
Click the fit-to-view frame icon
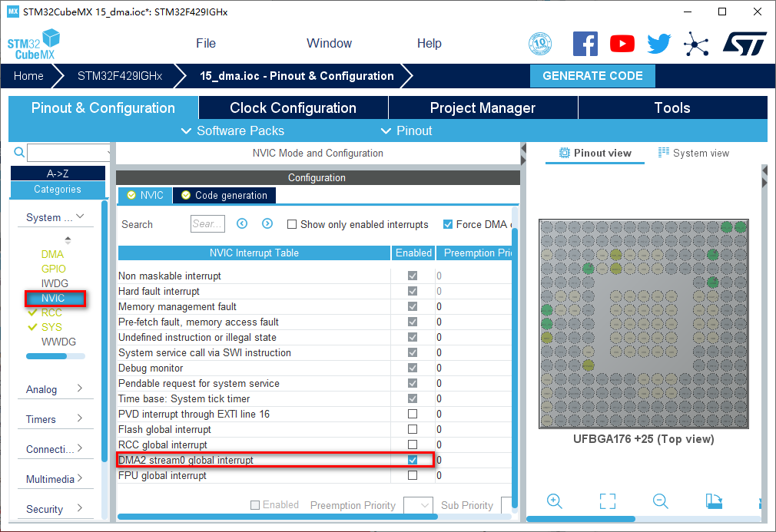coord(607,501)
